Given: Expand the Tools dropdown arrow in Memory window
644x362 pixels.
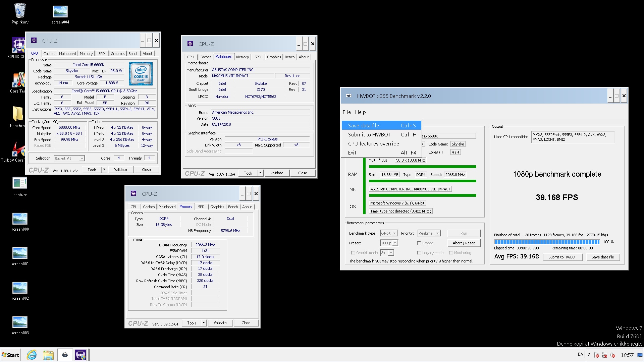Looking at the screenshot, I should (x=204, y=323).
